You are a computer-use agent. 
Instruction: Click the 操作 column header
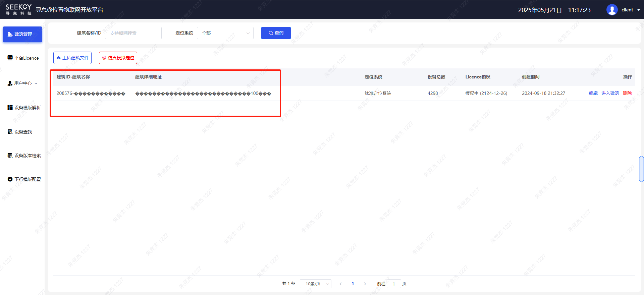pyautogui.click(x=628, y=77)
